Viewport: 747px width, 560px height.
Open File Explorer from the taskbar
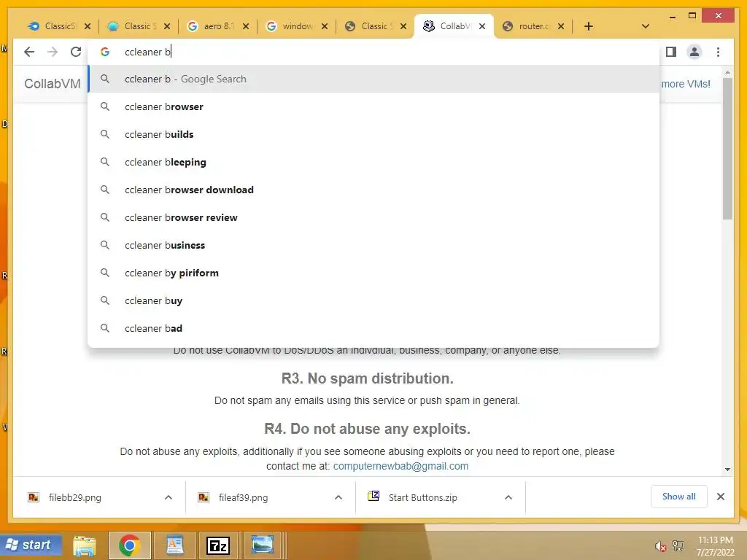(85, 545)
